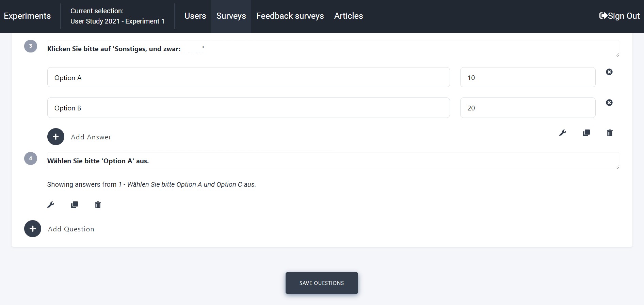Edit the Option A answer text field
The image size is (644, 305).
point(248,77)
